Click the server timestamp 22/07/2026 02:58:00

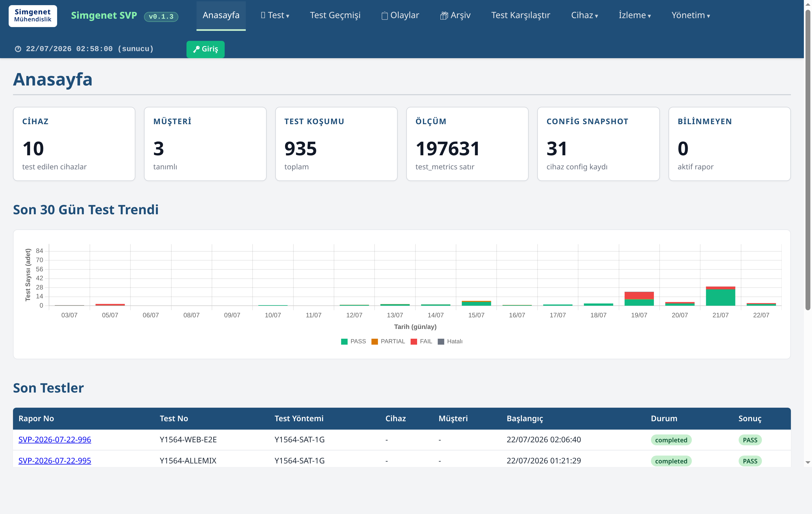[x=69, y=49]
